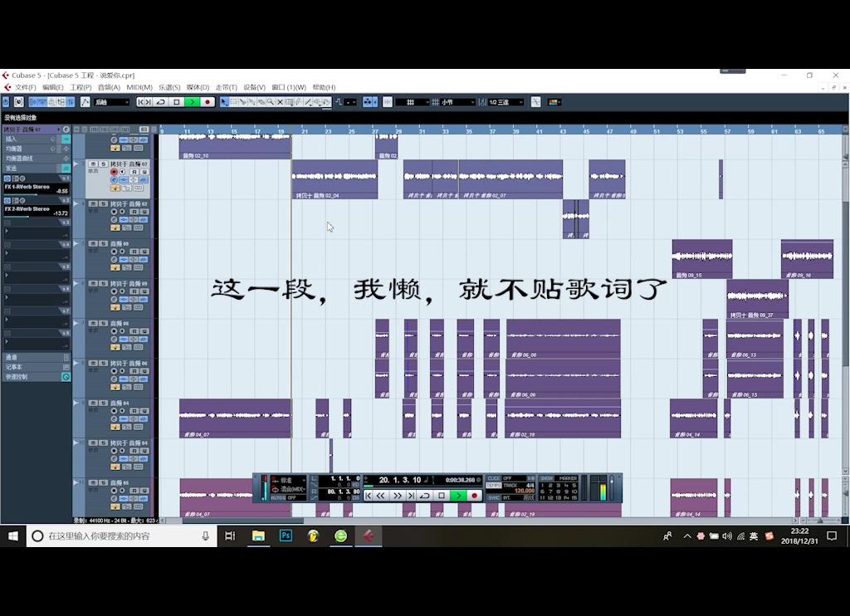Toggle the CLICK metronome button
The image size is (850, 616).
pyautogui.click(x=494, y=478)
